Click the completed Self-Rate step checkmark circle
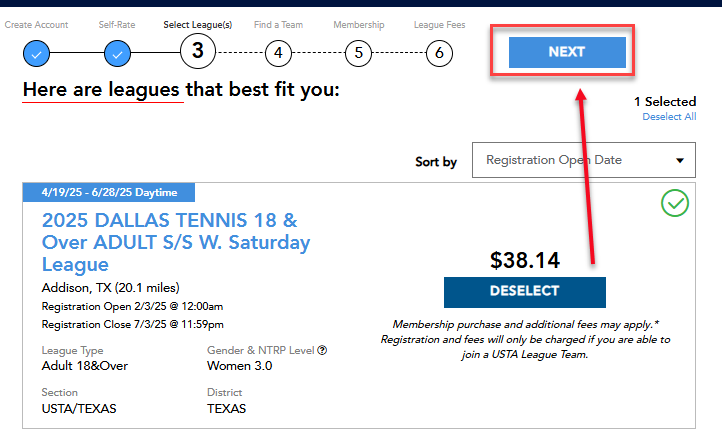The width and height of the screenshot is (722, 429). pyautogui.click(x=117, y=54)
